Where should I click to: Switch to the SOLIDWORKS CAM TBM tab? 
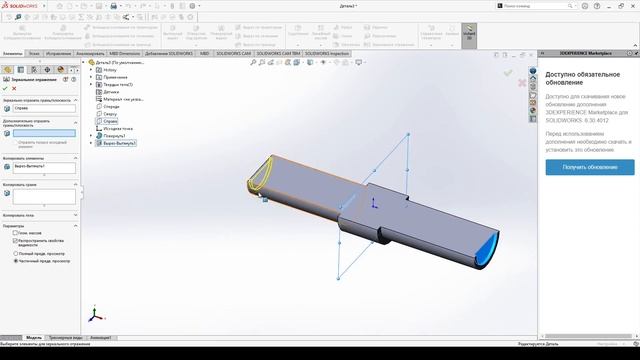pyautogui.click(x=278, y=53)
